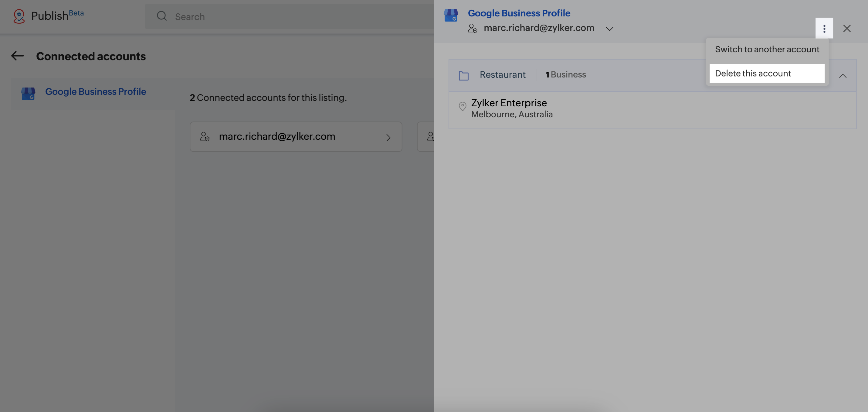Close the account details panel
Image resolution: width=868 pixels, height=412 pixels.
tap(847, 28)
